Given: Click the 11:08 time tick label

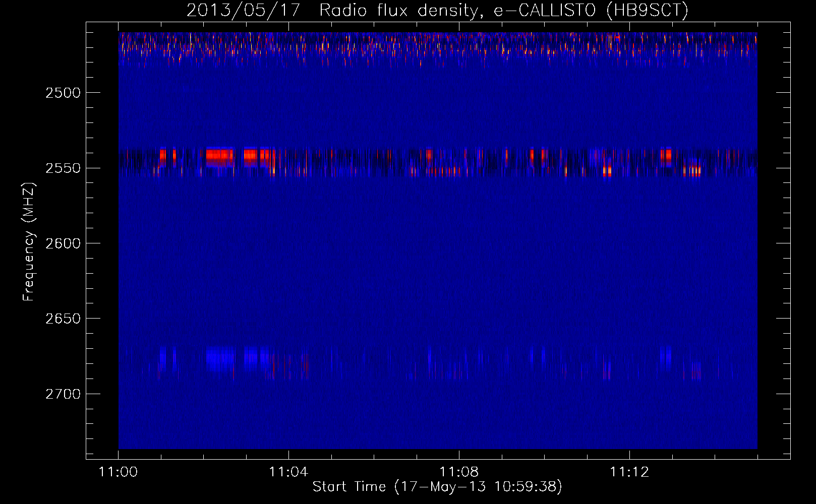Looking at the screenshot, I should tap(459, 472).
